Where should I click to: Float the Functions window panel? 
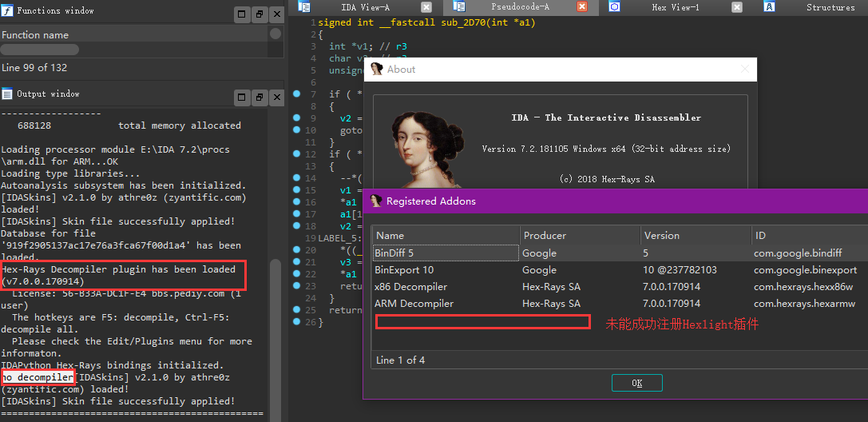click(x=259, y=15)
